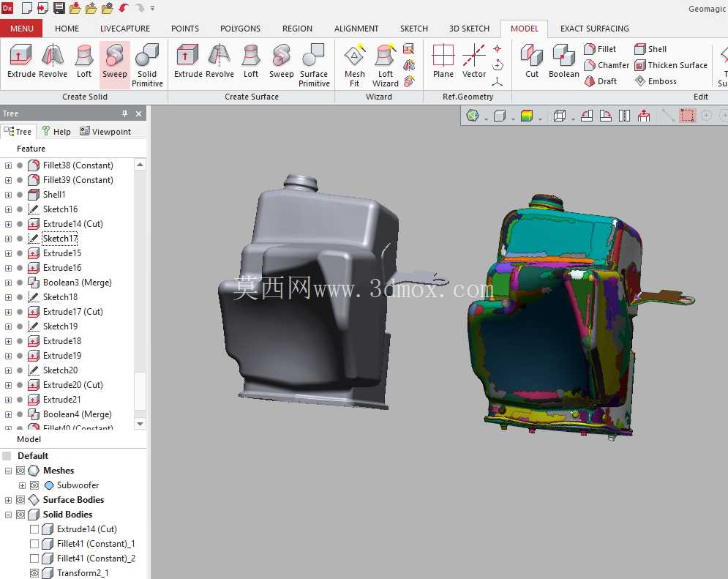The image size is (728, 579).
Task: Click feature tree scrollbar down arrow
Action: tap(140, 424)
